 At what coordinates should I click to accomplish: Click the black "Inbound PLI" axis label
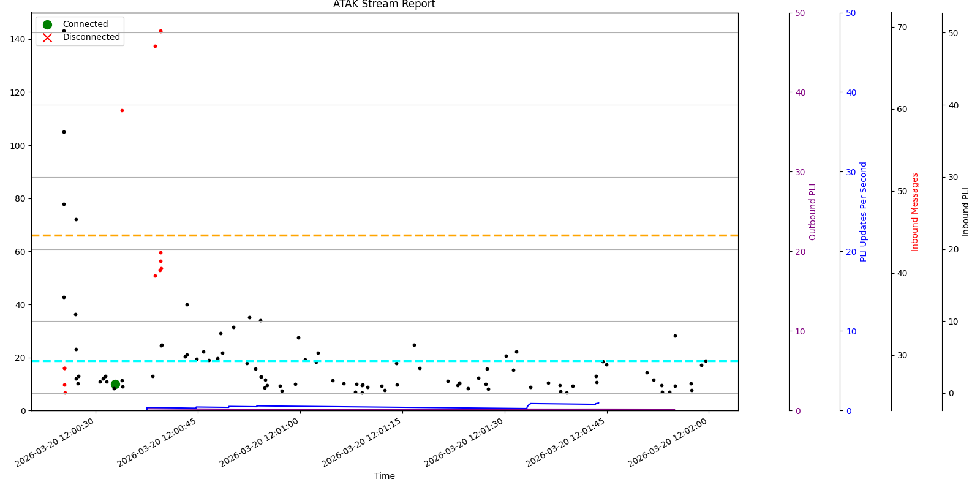pyautogui.click(x=966, y=212)
